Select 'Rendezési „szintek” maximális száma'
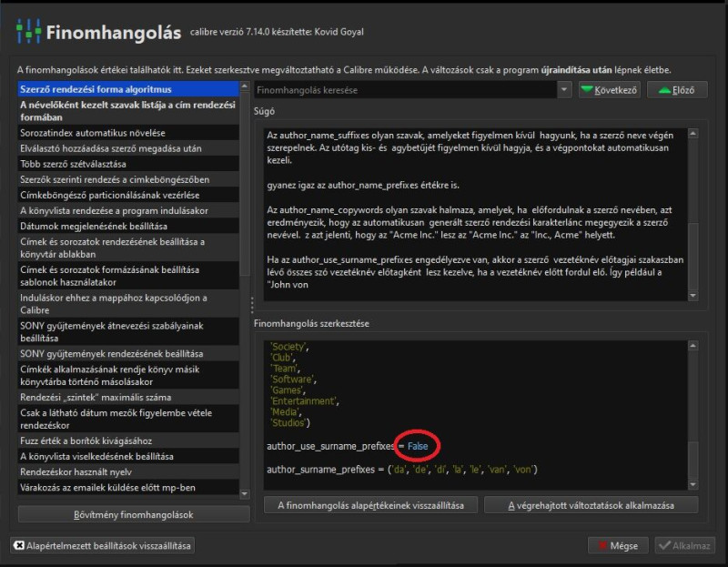728x567 pixels. (x=128, y=398)
